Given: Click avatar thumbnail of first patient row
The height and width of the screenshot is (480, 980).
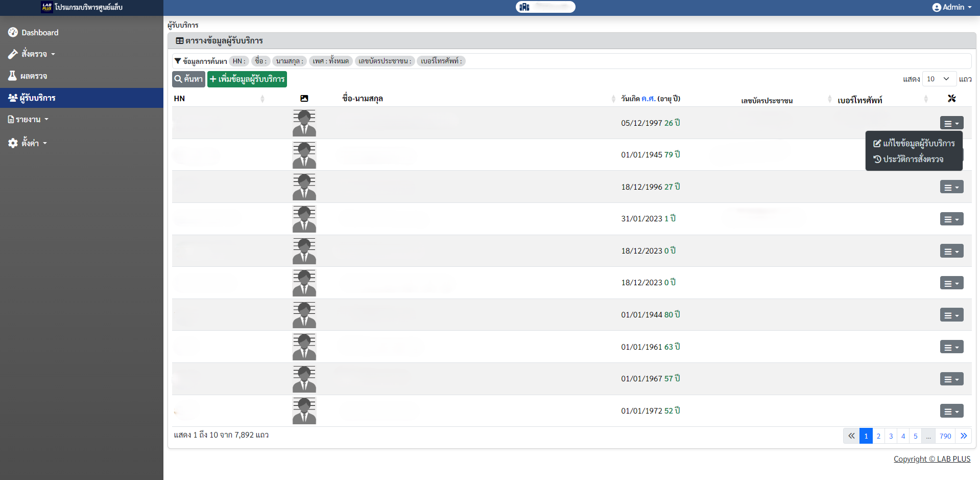Looking at the screenshot, I should click(x=304, y=123).
